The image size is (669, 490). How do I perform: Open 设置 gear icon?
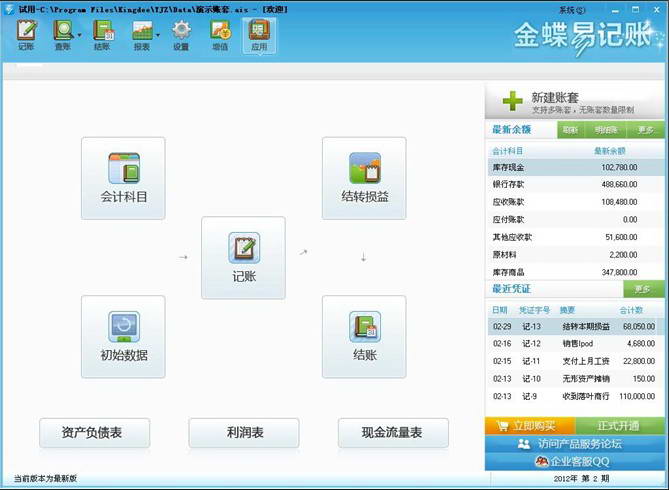(181, 35)
